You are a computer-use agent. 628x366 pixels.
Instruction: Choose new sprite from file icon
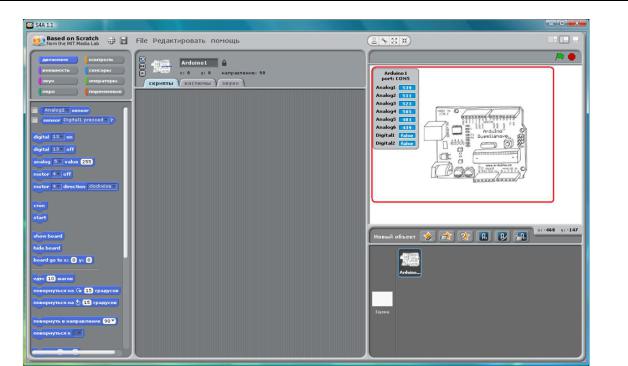pyautogui.click(x=446, y=236)
